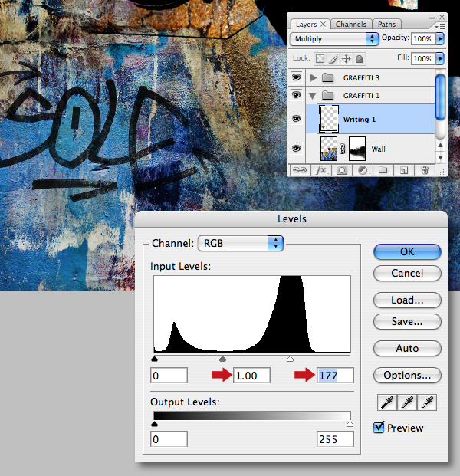Hide the Writing 1 layer

pos(297,118)
